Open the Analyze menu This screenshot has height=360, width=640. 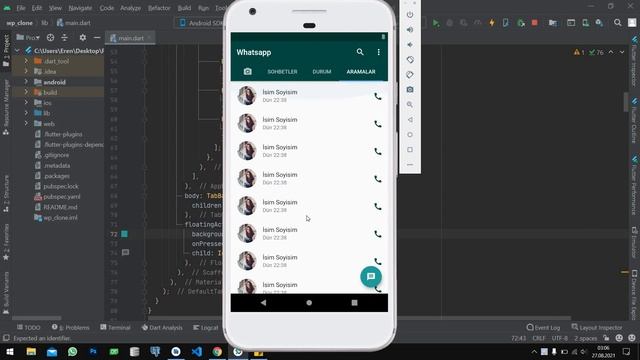point(130,8)
